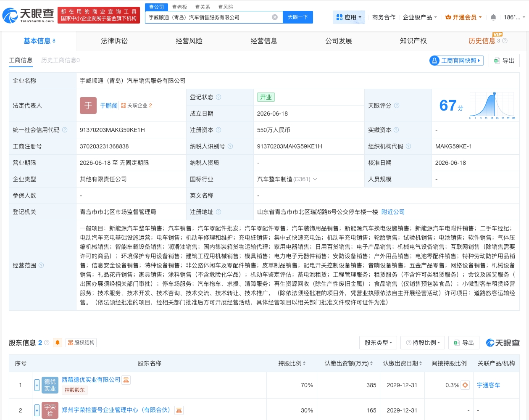
Task: Click the 天眼一下 search button
Action: [x=298, y=17]
